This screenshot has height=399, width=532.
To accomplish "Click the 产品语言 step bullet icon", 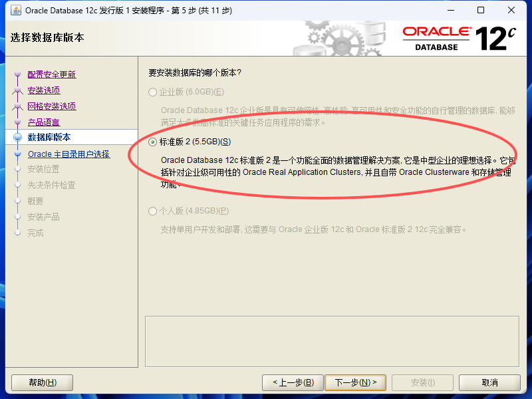I will (18, 122).
